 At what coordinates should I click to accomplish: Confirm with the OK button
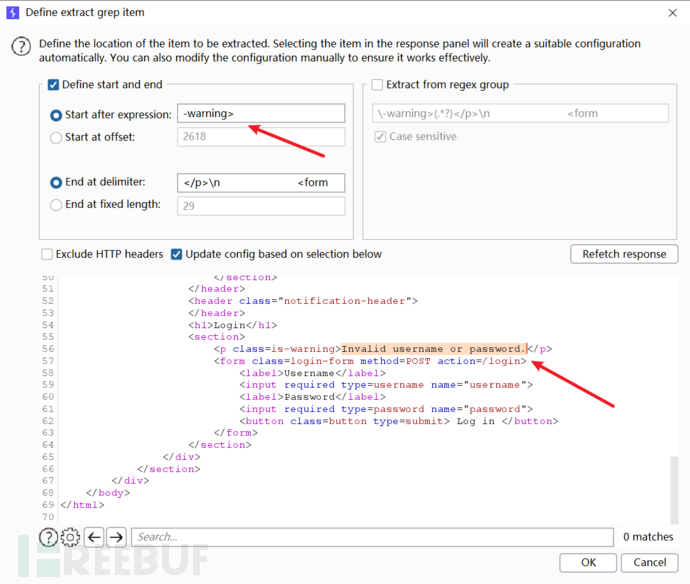click(x=590, y=562)
